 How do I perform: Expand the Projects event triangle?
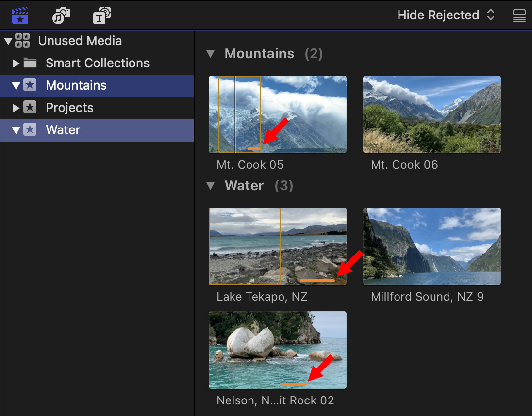click(x=16, y=108)
